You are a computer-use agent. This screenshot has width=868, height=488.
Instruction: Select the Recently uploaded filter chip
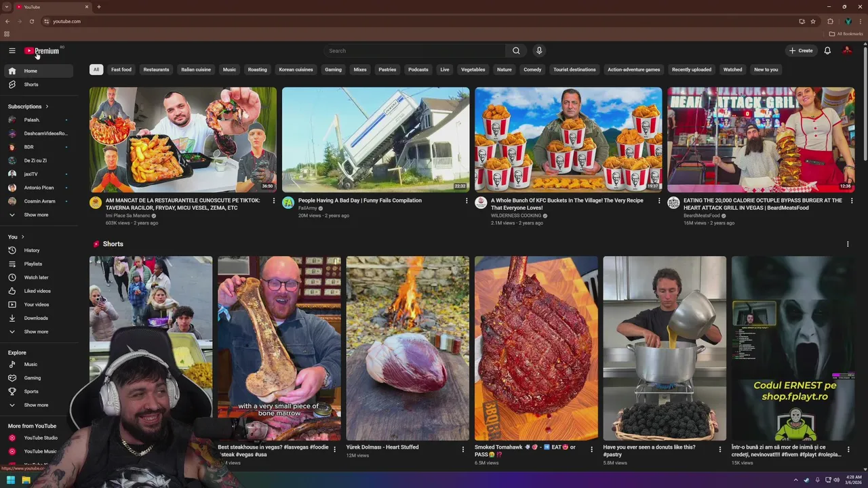(x=692, y=70)
